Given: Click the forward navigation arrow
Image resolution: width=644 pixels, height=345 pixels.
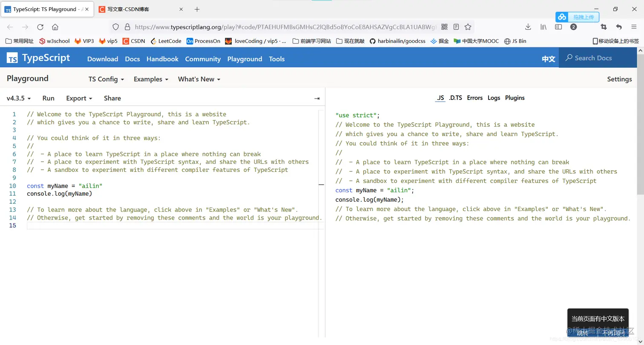Looking at the screenshot, I should pos(25,27).
